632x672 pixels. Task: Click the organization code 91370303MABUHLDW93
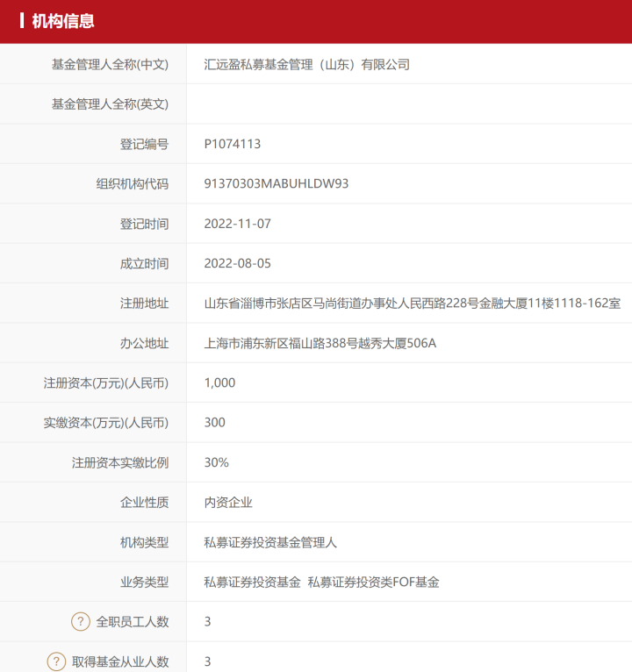[x=276, y=184]
